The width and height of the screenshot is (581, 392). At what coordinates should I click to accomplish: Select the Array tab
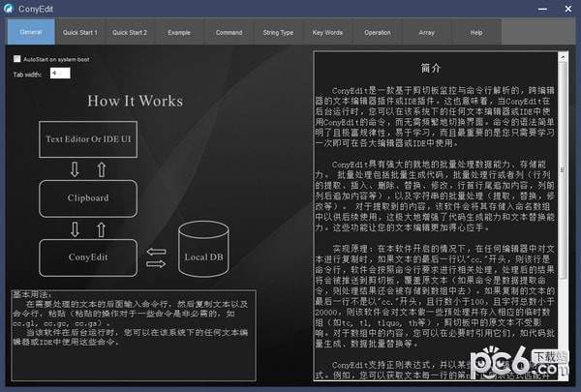(x=426, y=32)
